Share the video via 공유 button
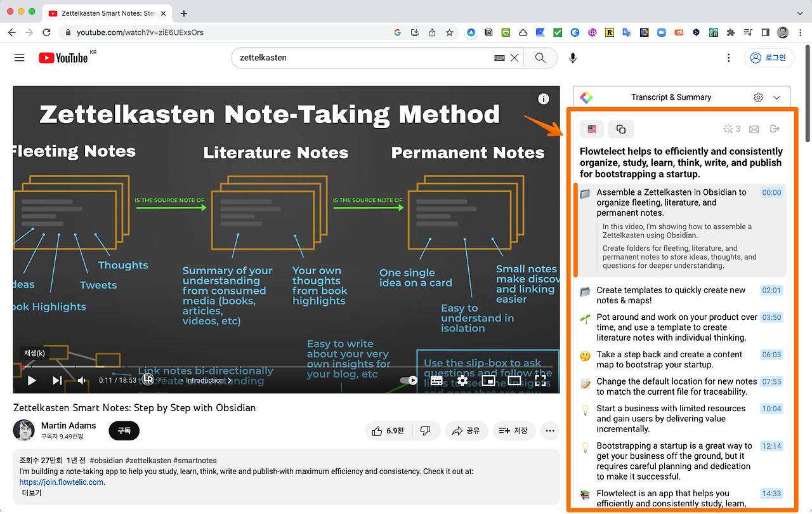 (x=466, y=431)
